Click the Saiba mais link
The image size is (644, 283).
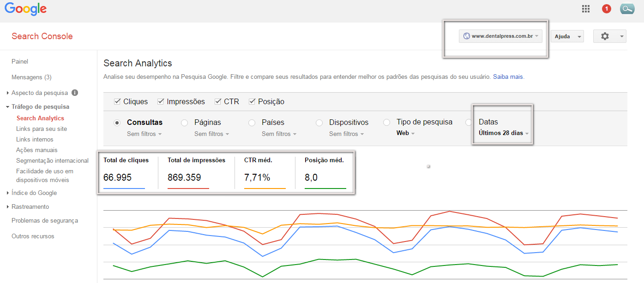pos(508,77)
